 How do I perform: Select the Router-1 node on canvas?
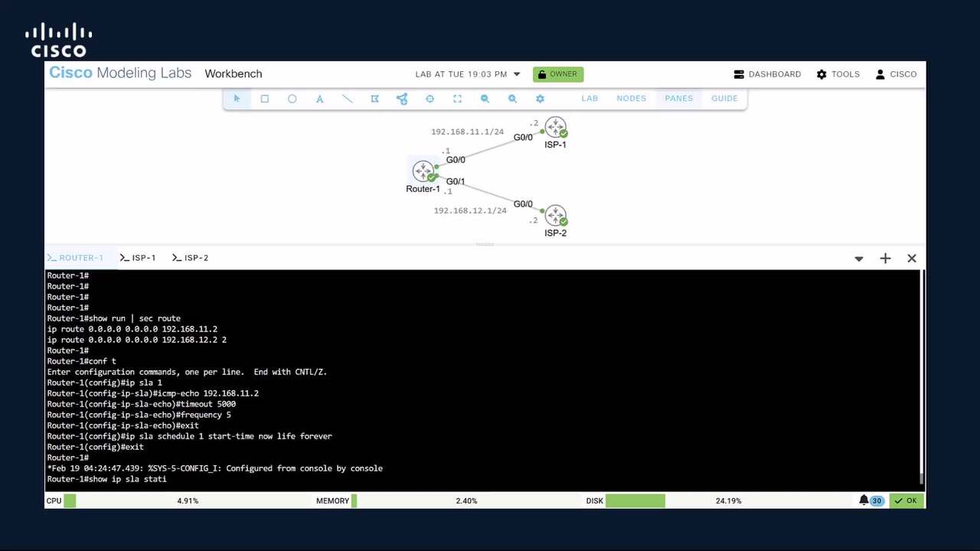coord(423,171)
